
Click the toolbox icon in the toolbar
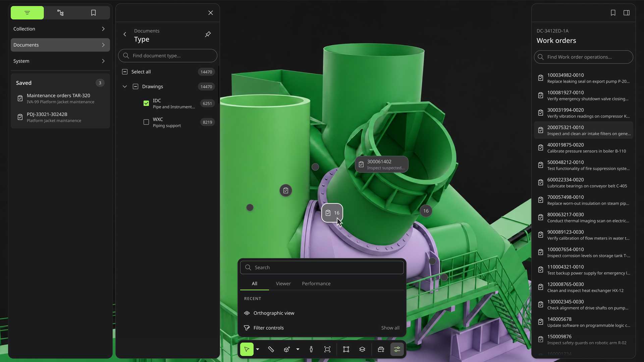pyautogui.click(x=381, y=349)
